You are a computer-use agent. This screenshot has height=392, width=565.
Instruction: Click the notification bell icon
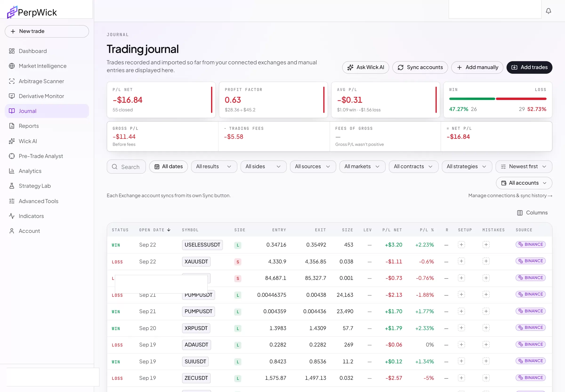click(548, 11)
